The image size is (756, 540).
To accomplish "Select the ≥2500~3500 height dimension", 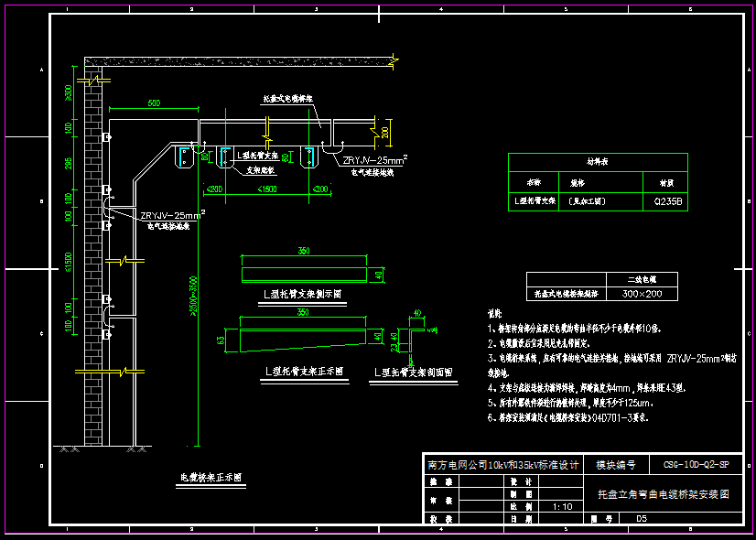I will tap(193, 296).
